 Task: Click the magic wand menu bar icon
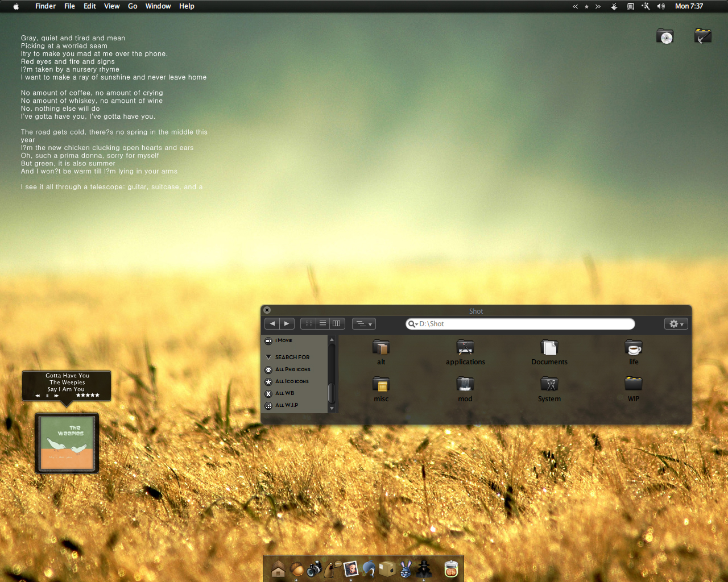[x=646, y=6]
